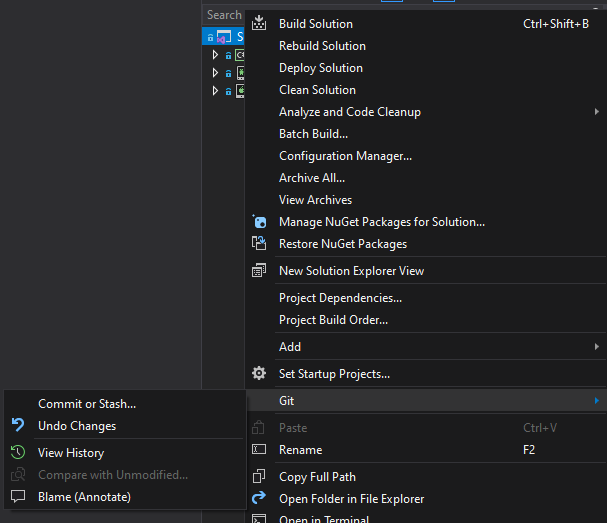Click the Set Startup Projects gear icon

click(x=259, y=374)
